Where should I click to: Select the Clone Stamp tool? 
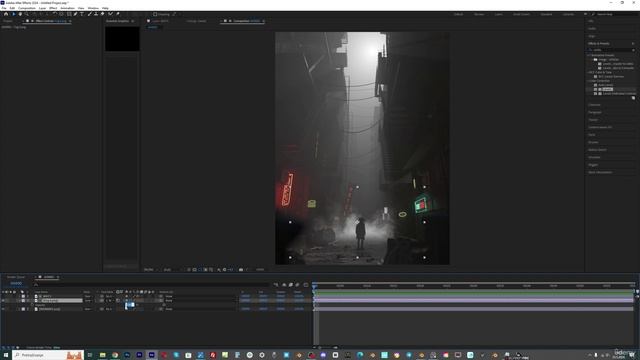[x=96, y=14]
